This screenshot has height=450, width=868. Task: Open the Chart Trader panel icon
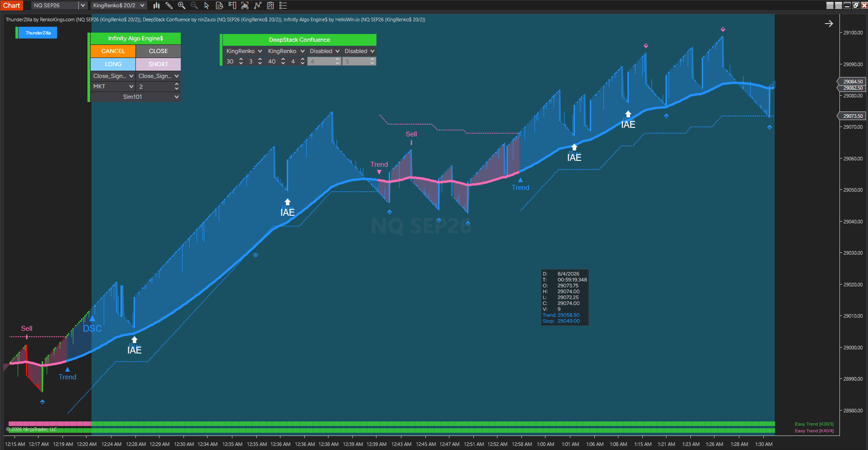click(232, 5)
